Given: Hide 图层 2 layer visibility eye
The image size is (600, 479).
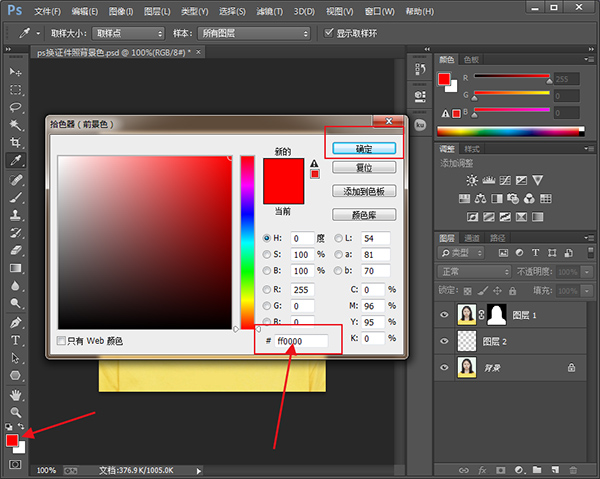Looking at the screenshot, I should tap(445, 341).
